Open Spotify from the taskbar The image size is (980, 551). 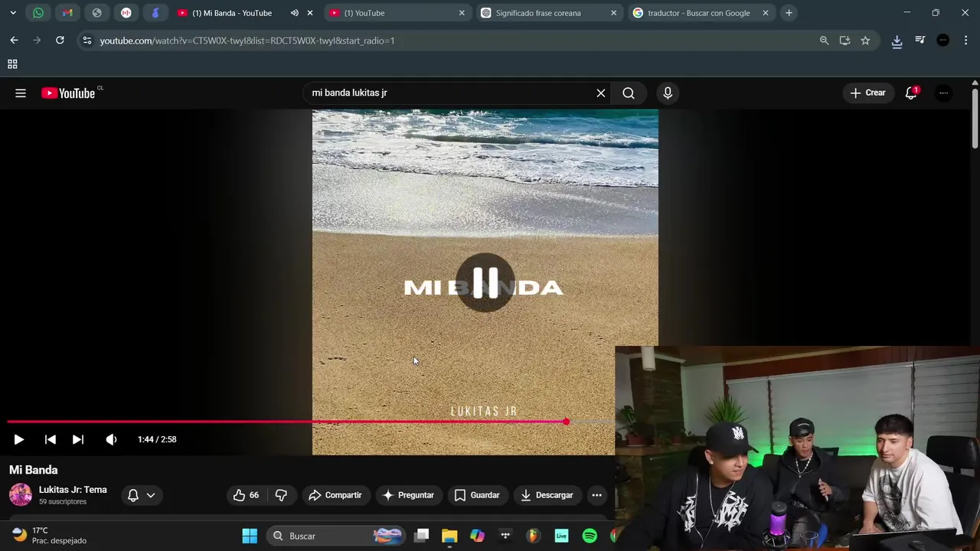pos(590,536)
